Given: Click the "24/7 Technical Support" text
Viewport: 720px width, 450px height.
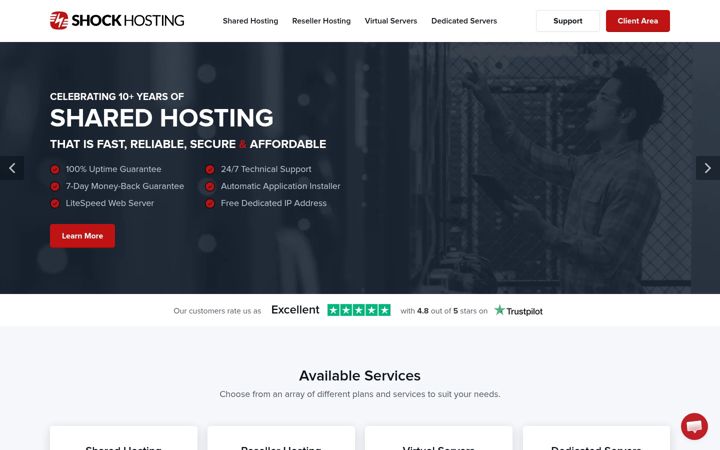Looking at the screenshot, I should (266, 169).
